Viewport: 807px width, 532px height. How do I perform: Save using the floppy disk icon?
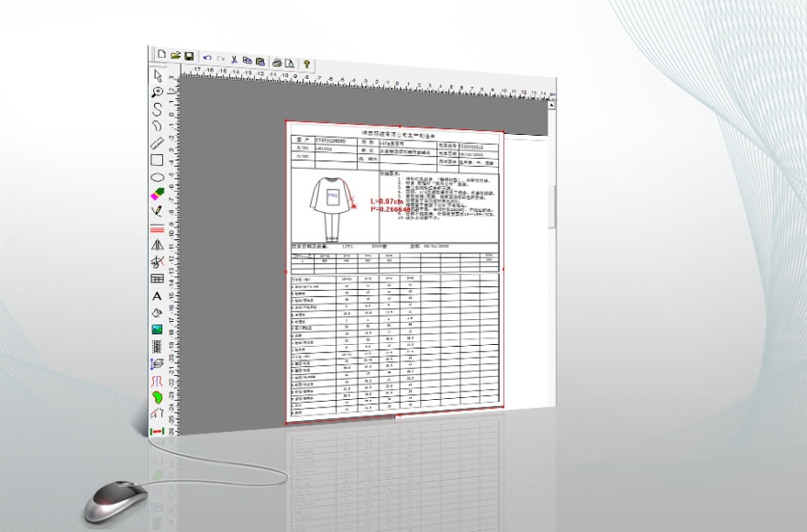(x=189, y=56)
